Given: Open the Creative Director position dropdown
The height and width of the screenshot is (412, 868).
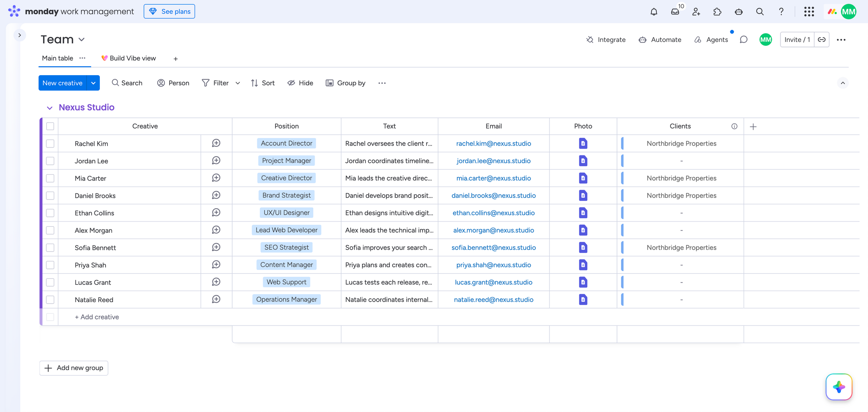Looking at the screenshot, I should 286,178.
